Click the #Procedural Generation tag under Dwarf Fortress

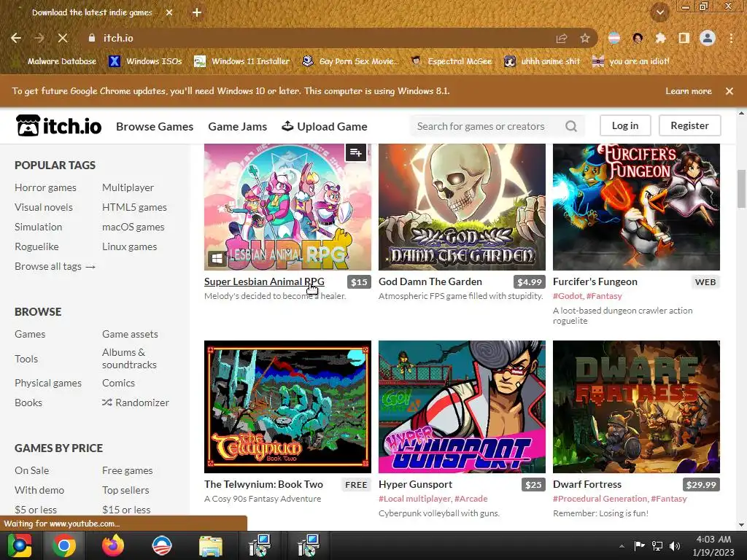coord(600,499)
